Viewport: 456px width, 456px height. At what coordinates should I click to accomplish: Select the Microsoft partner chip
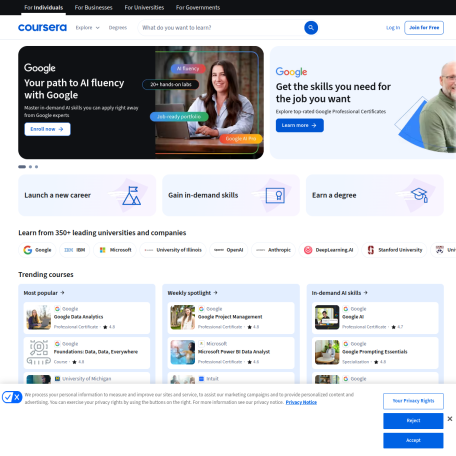115,250
